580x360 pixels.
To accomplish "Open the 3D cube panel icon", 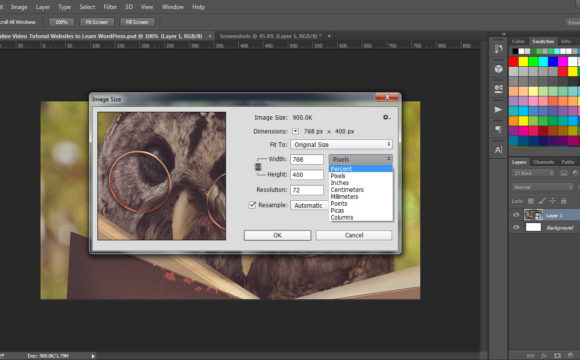I will point(499,69).
